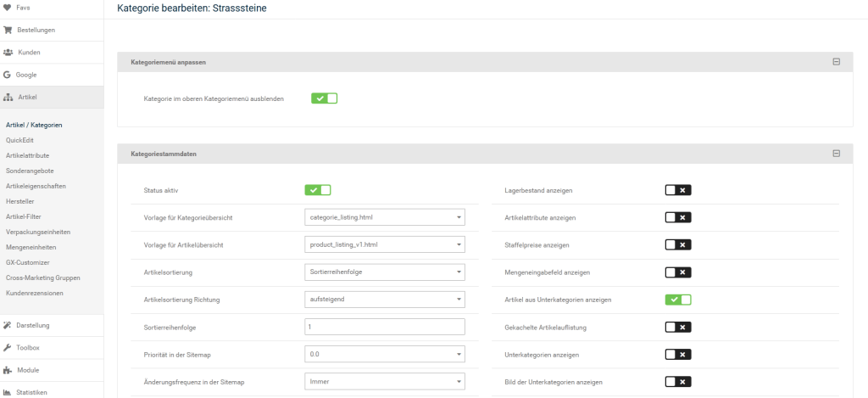Image resolution: width=868 pixels, height=398 pixels.
Task: Open Darstellung via the paintbrush icon
Action: (8, 325)
